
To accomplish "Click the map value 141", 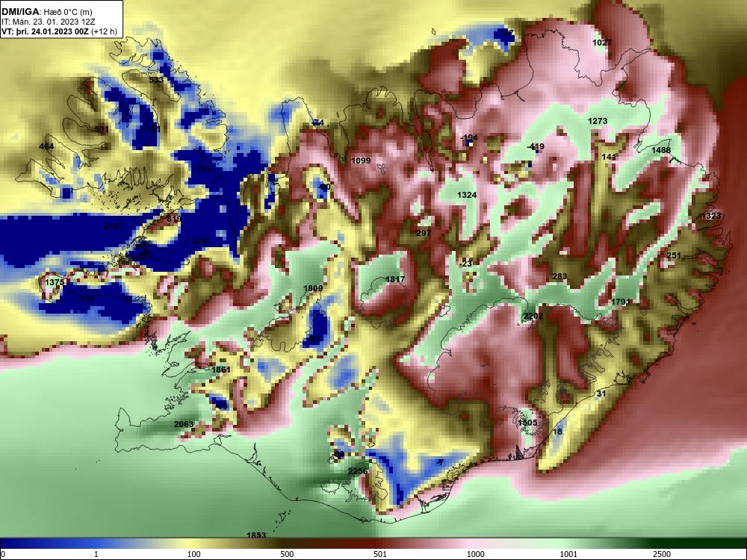I will tap(609, 157).
